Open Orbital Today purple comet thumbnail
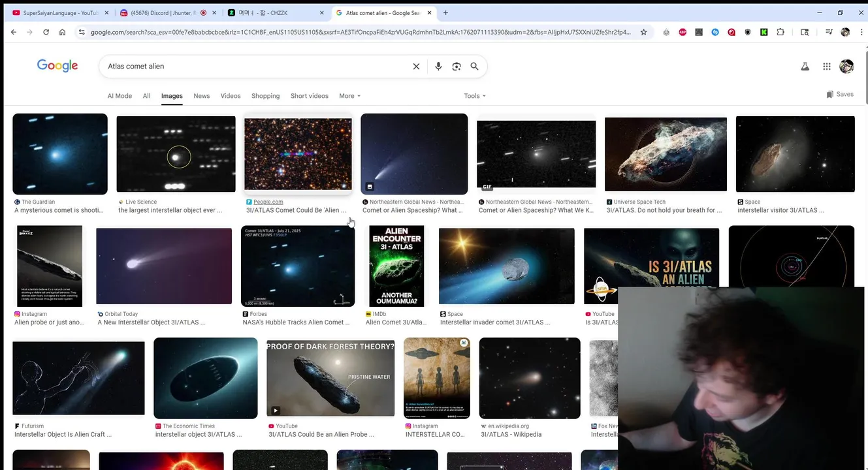The image size is (868, 470). point(164,266)
